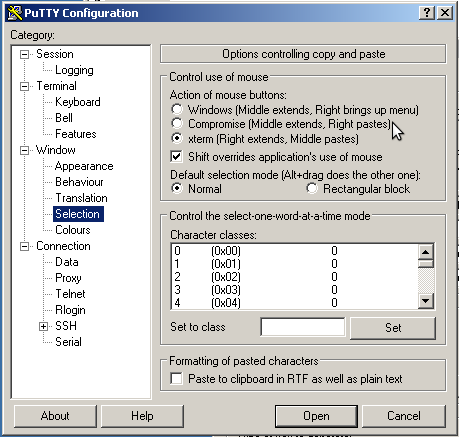This screenshot has width=459, height=437.
Task: Open the Data category
Action: point(67,262)
